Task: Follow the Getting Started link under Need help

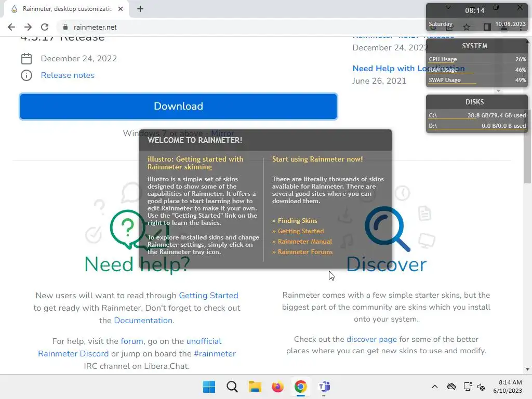Action: pyautogui.click(x=208, y=296)
